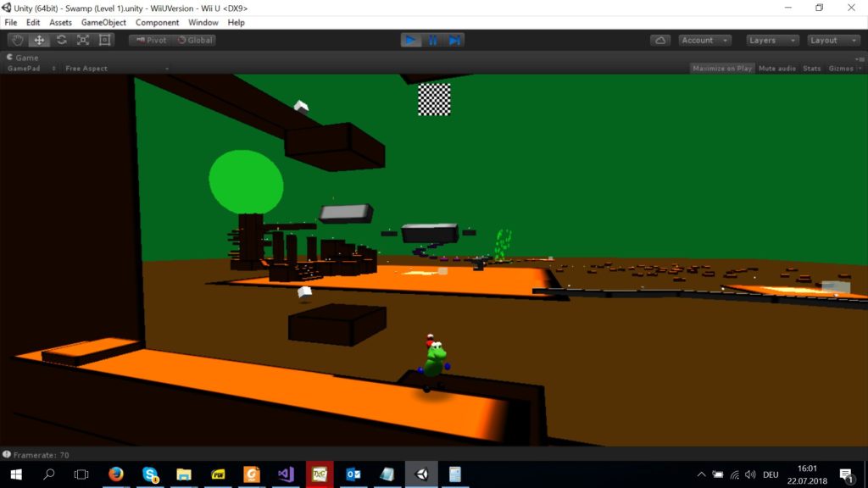Viewport: 868px width, 488px height.
Task: Toggle Gizmos in Game view
Action: tap(841, 69)
